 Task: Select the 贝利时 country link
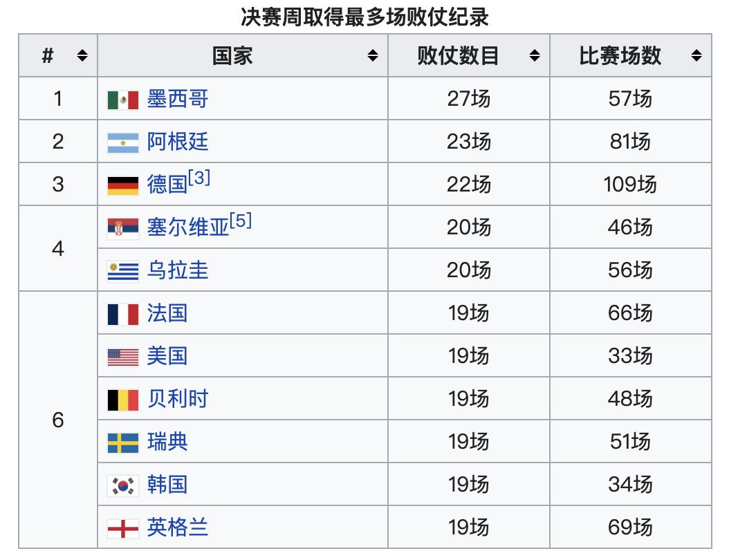(x=176, y=399)
